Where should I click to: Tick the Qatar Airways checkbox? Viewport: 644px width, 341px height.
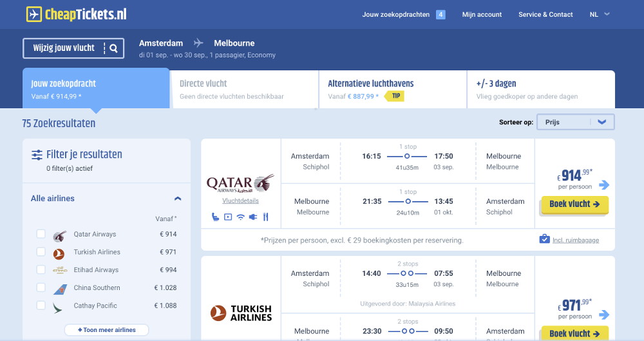[41, 233]
